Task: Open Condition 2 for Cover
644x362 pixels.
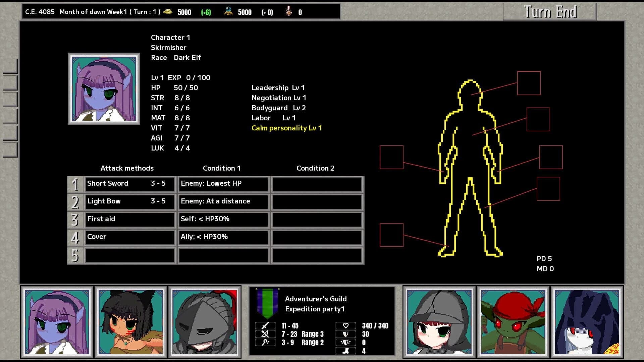Action: pyautogui.click(x=317, y=237)
